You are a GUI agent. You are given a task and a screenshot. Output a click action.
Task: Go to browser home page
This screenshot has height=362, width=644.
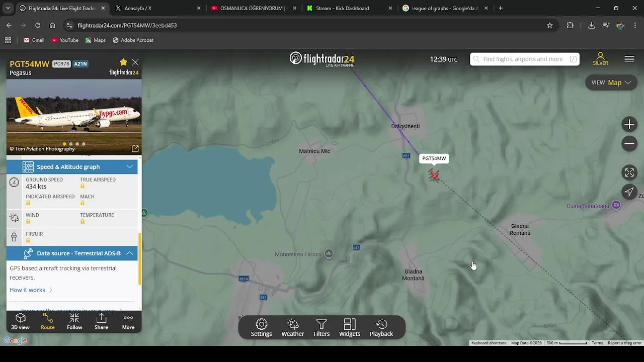(x=52, y=25)
